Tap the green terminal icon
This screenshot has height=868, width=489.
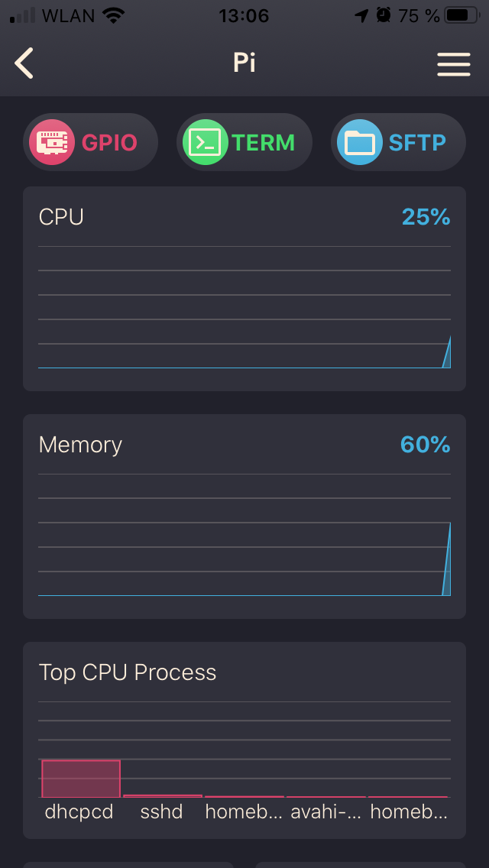[x=205, y=142]
